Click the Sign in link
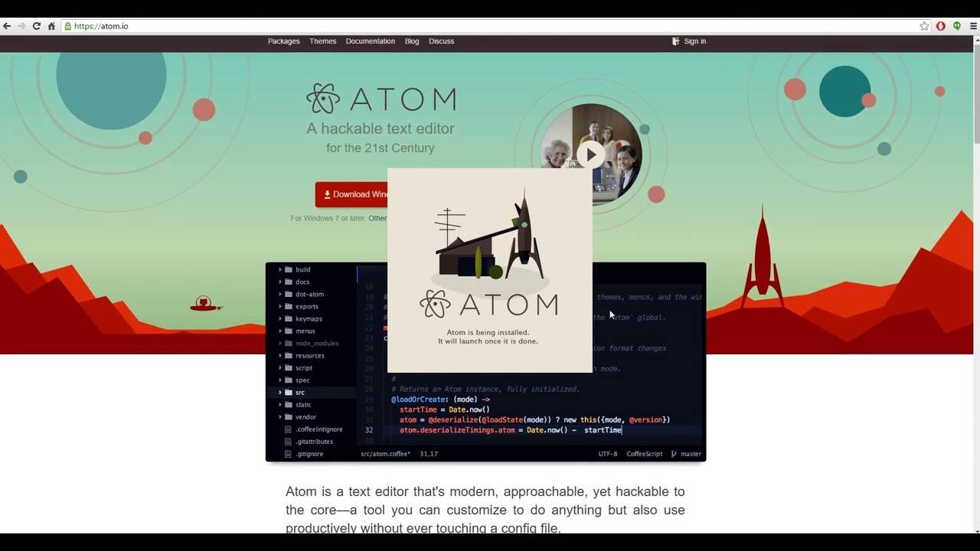This screenshot has height=551, width=980. [695, 41]
